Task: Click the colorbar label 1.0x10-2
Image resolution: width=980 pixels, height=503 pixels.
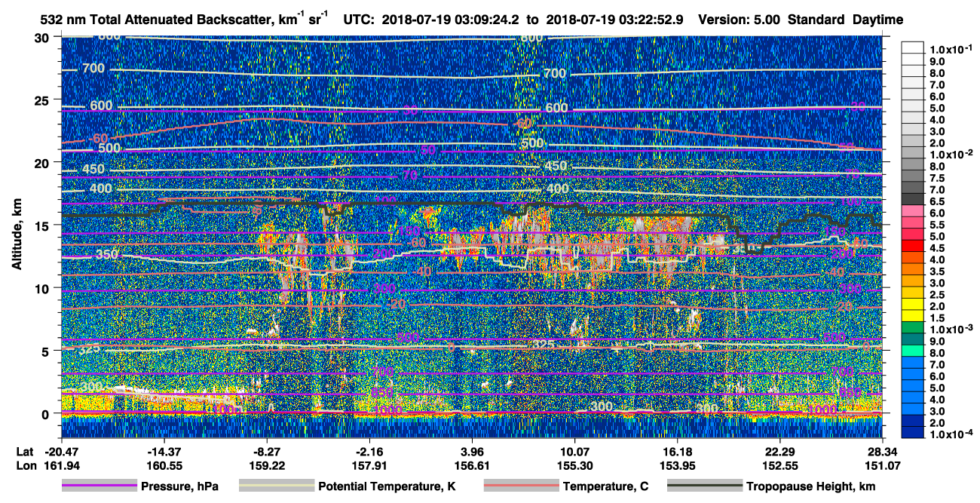Action: coord(951,155)
